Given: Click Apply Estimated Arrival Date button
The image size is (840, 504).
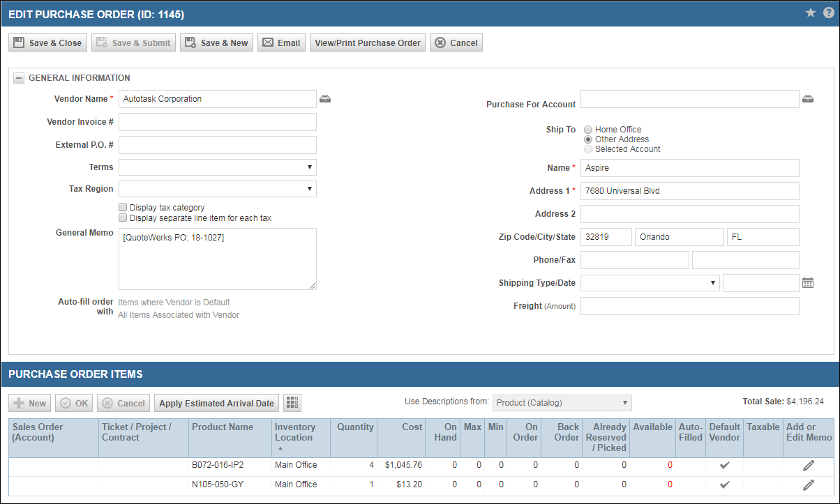Looking at the screenshot, I should (x=216, y=403).
